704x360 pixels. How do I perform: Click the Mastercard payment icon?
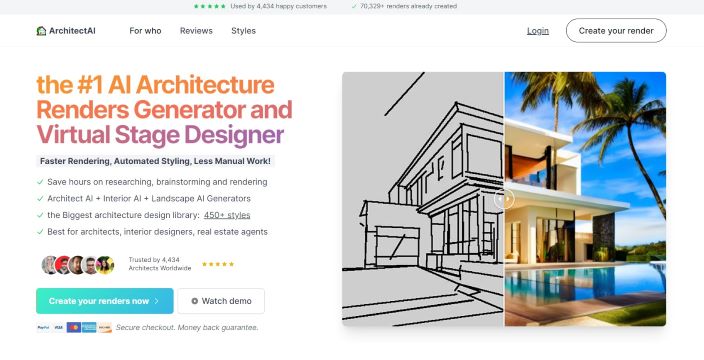pyautogui.click(x=74, y=328)
